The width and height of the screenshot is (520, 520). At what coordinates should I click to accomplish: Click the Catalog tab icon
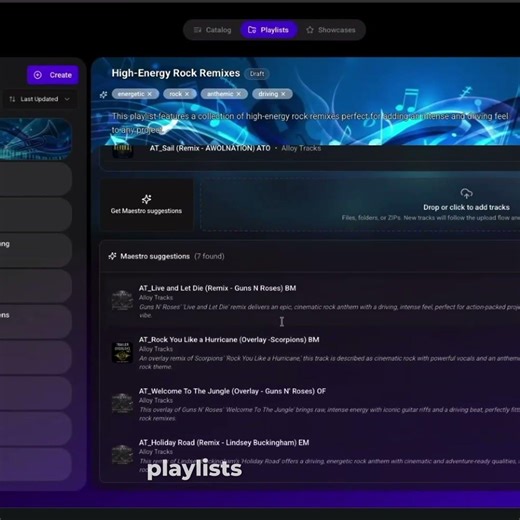pos(197,30)
